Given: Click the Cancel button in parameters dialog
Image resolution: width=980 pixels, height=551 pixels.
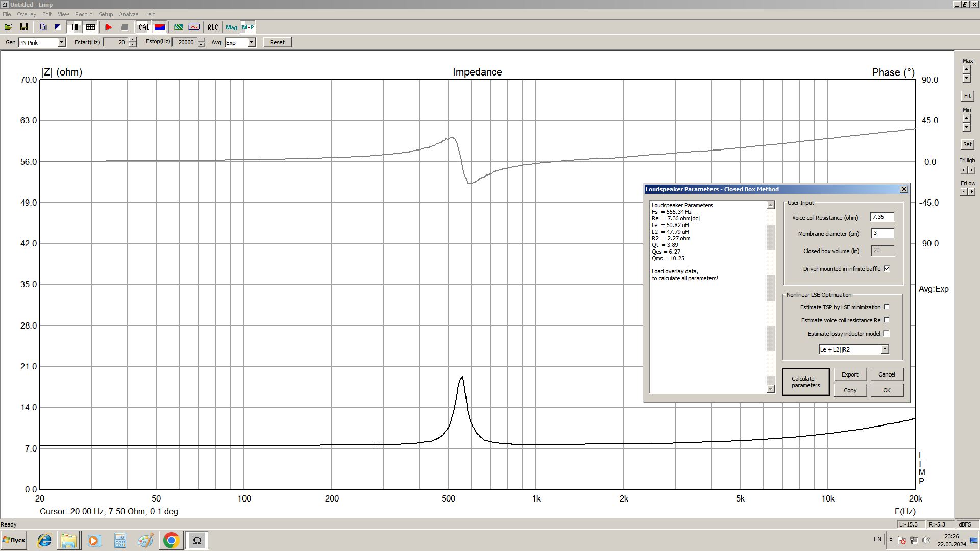Looking at the screenshot, I should pyautogui.click(x=887, y=374).
